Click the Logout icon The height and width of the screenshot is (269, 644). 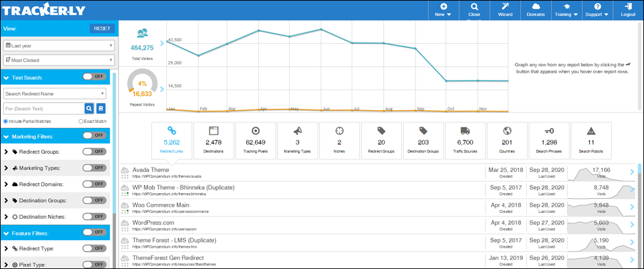point(628,6)
